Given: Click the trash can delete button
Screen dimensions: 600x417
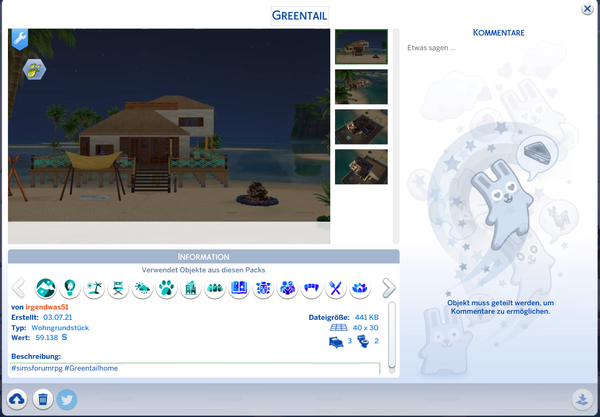Looking at the screenshot, I should tap(42, 399).
